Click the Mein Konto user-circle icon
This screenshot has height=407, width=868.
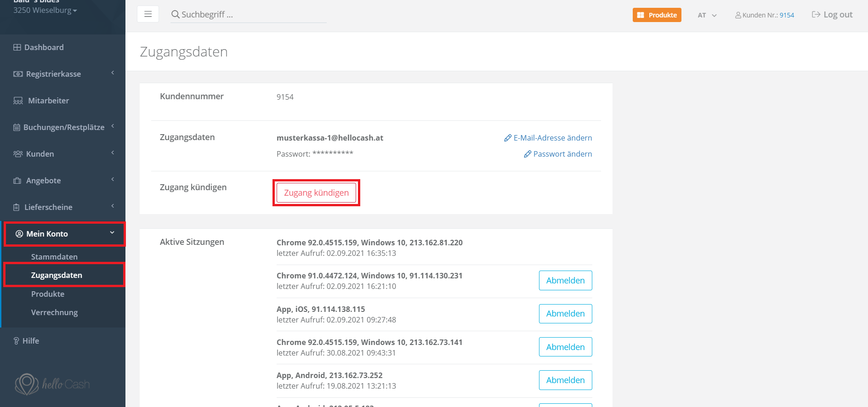19,234
